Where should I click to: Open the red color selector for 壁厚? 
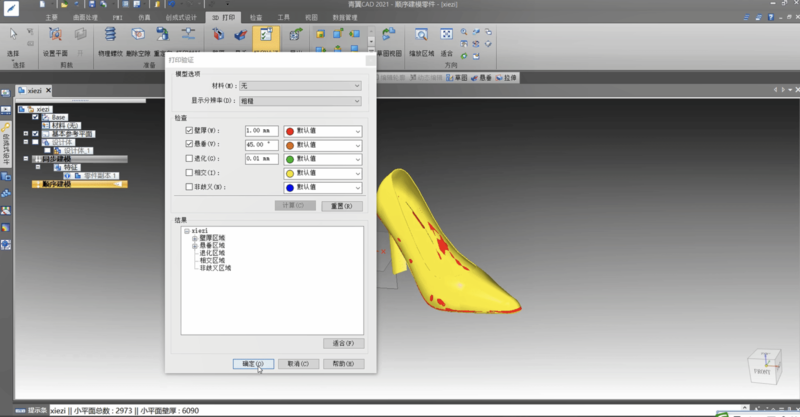point(322,131)
